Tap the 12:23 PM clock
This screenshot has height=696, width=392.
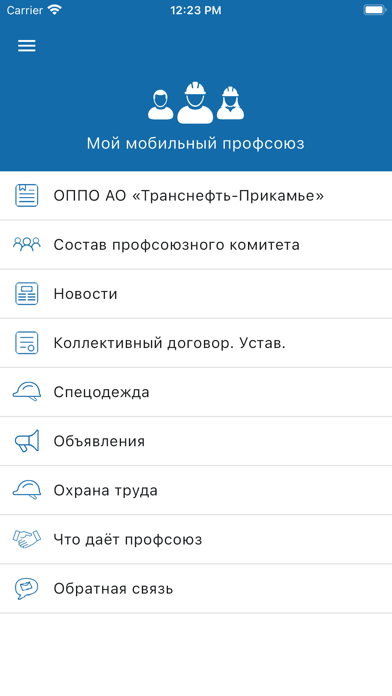[196, 10]
